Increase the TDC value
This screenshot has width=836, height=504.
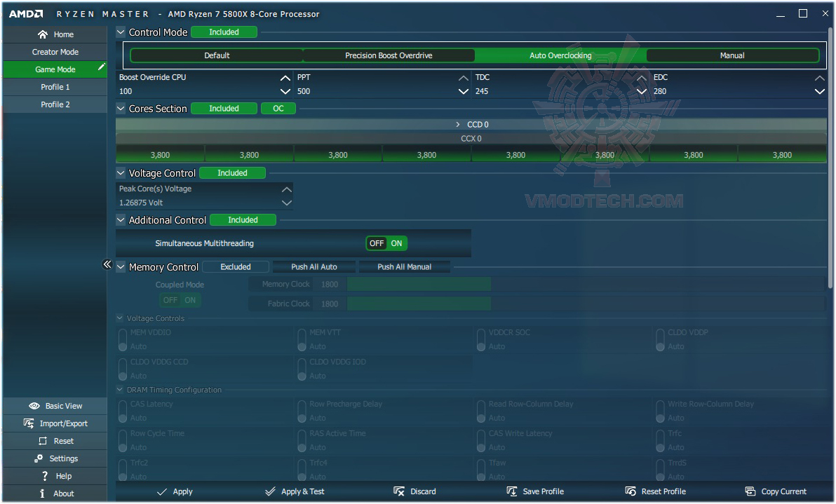[642, 78]
